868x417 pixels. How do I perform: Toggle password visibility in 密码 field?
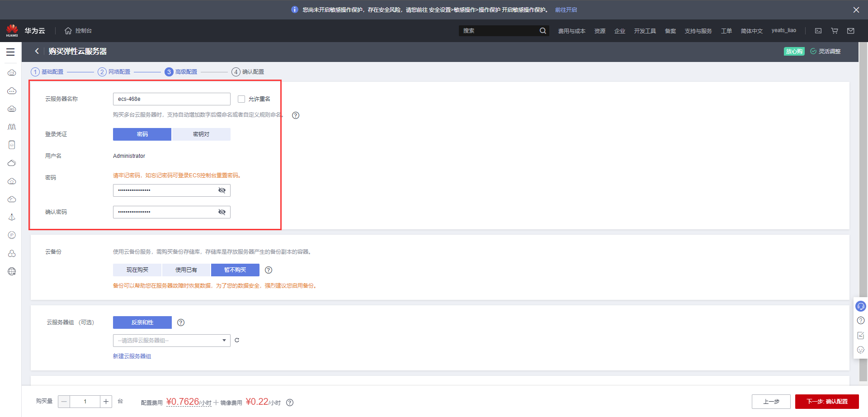coord(222,190)
